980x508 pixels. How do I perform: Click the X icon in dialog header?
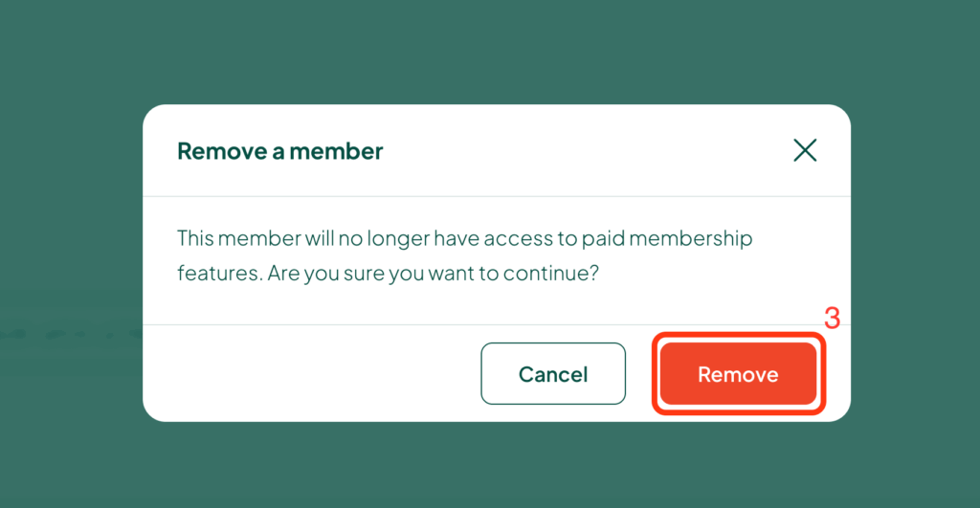coord(805,150)
